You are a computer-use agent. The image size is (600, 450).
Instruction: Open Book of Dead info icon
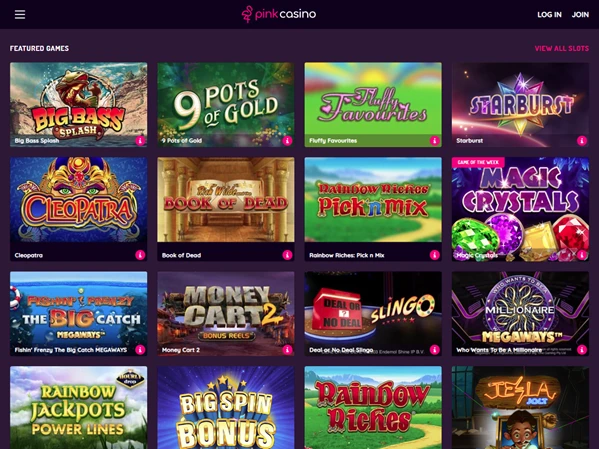pos(287,255)
